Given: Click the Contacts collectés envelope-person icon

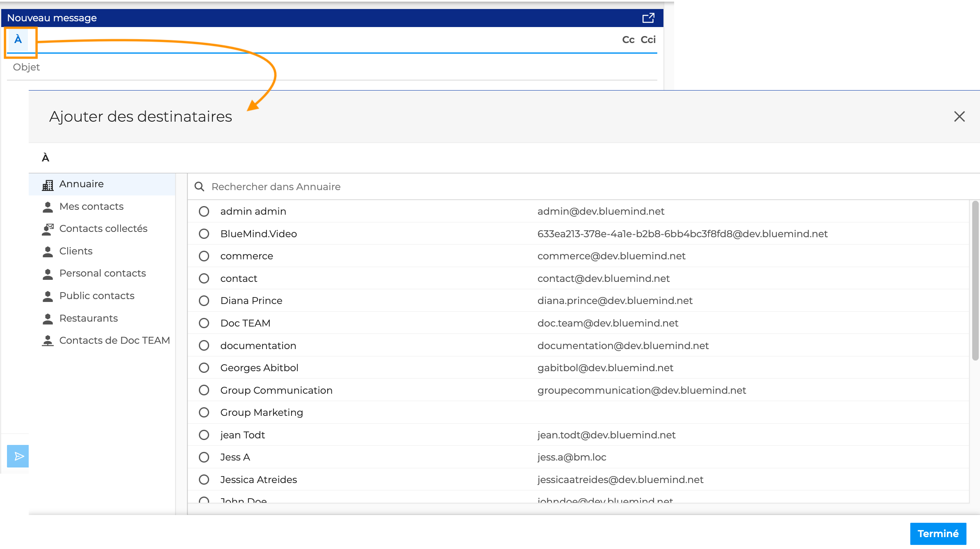Looking at the screenshot, I should [48, 229].
